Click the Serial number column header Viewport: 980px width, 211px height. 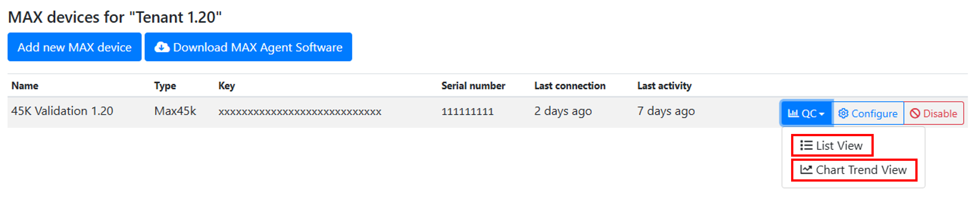point(473,86)
